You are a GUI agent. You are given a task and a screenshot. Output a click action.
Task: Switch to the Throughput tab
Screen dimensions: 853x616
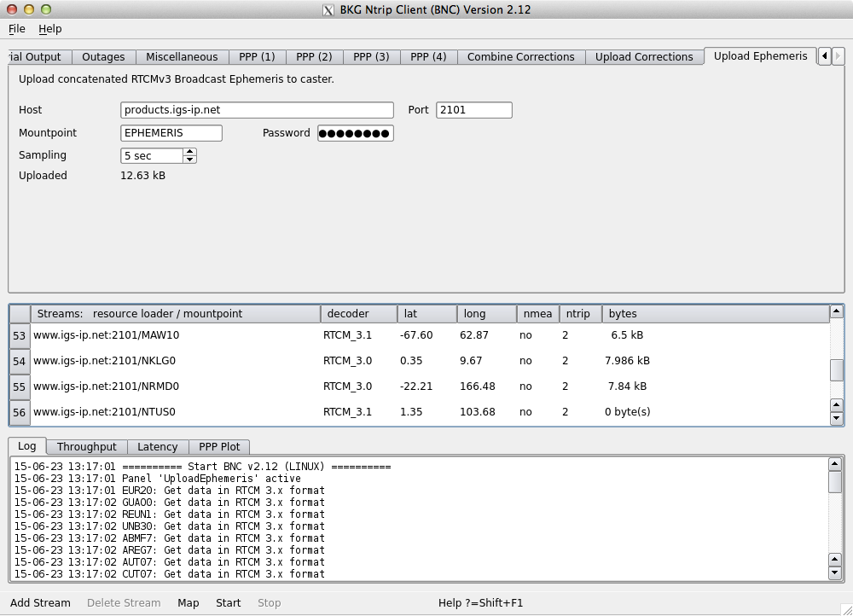pos(87,446)
